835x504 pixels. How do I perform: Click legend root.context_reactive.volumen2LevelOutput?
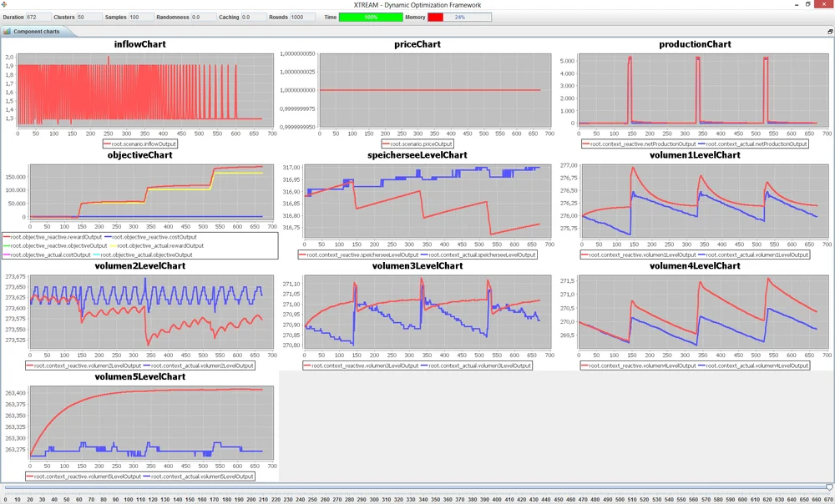click(84, 365)
